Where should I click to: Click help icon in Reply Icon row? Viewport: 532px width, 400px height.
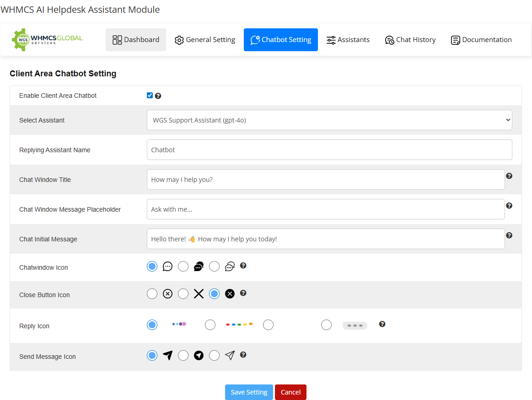(382, 324)
